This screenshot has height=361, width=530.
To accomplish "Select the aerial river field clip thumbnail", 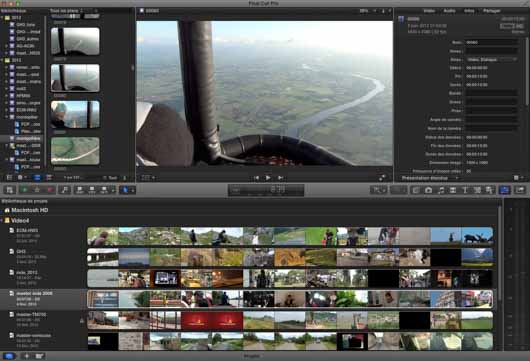I will click(x=75, y=151).
